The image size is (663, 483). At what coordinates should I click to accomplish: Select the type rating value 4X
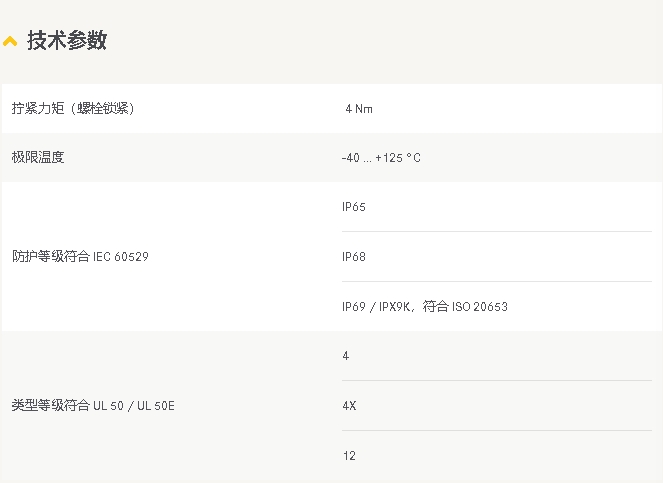coord(349,406)
